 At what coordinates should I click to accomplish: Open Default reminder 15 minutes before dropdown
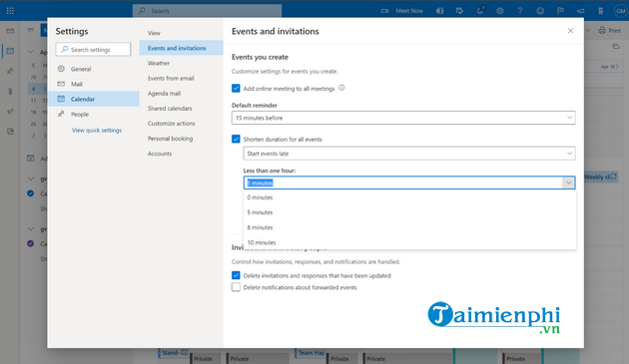click(x=403, y=118)
